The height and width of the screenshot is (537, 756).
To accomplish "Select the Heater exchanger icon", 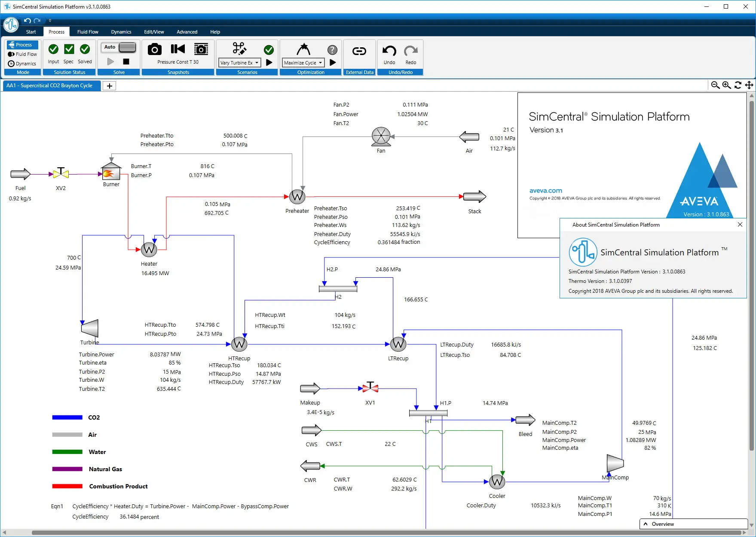I will pyautogui.click(x=149, y=249).
